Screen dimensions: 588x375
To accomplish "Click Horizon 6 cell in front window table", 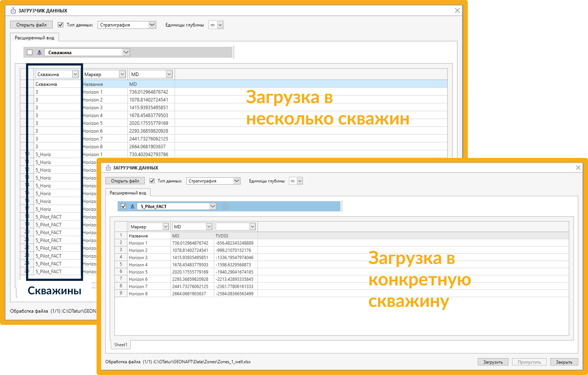I will tap(149, 279).
